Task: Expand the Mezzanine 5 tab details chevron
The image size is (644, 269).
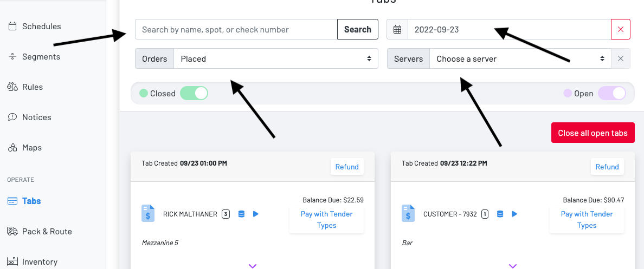Action: 253,265
